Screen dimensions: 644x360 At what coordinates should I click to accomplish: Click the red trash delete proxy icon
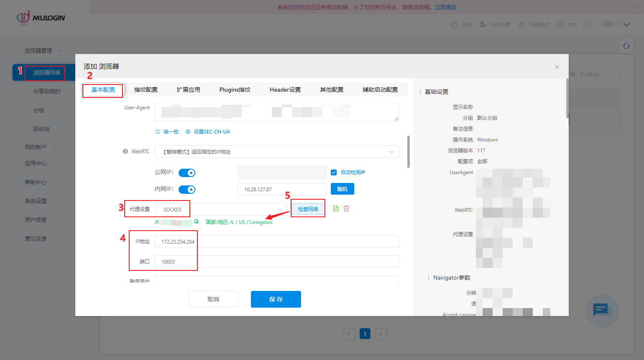[346, 208]
